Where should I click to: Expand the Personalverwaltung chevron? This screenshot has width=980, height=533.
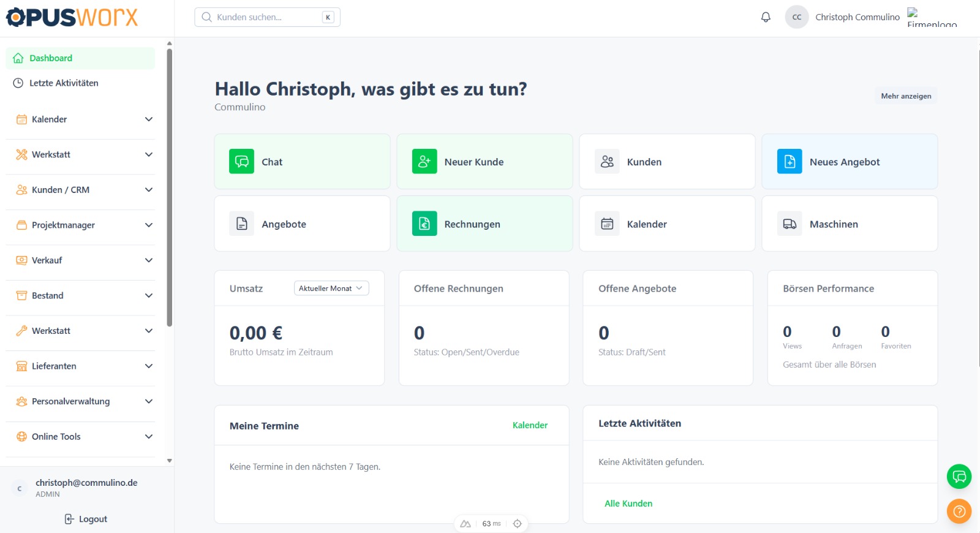click(149, 401)
